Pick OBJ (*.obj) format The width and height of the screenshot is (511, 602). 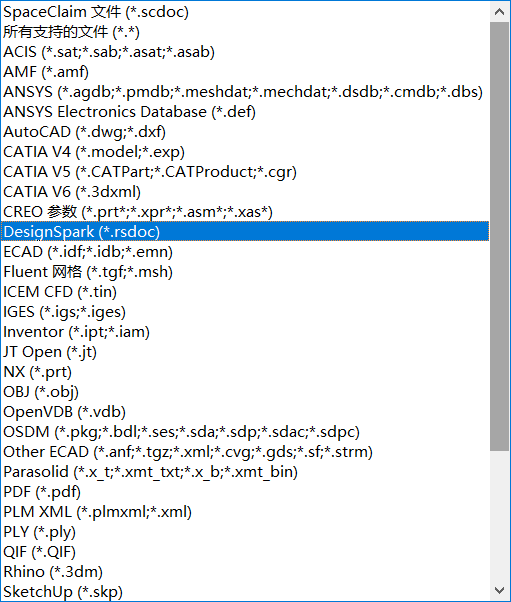pos(245,392)
